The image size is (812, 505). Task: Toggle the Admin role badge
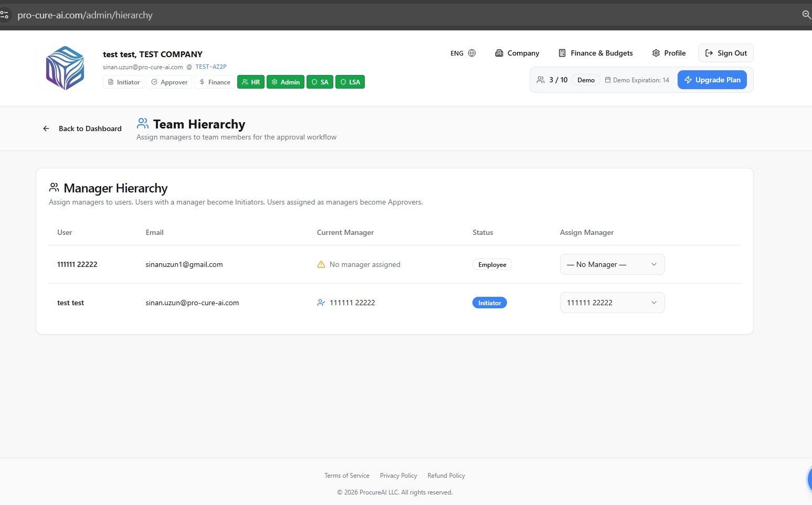(286, 82)
